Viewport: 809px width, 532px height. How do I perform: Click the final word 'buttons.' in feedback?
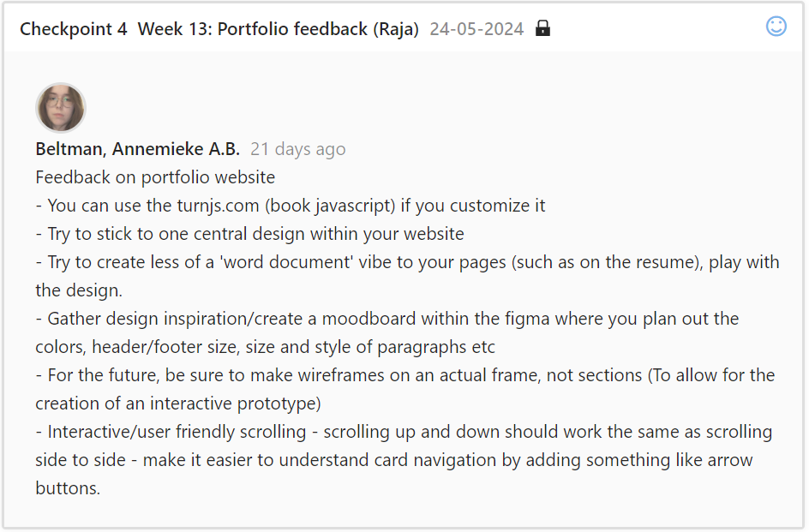[x=68, y=488]
